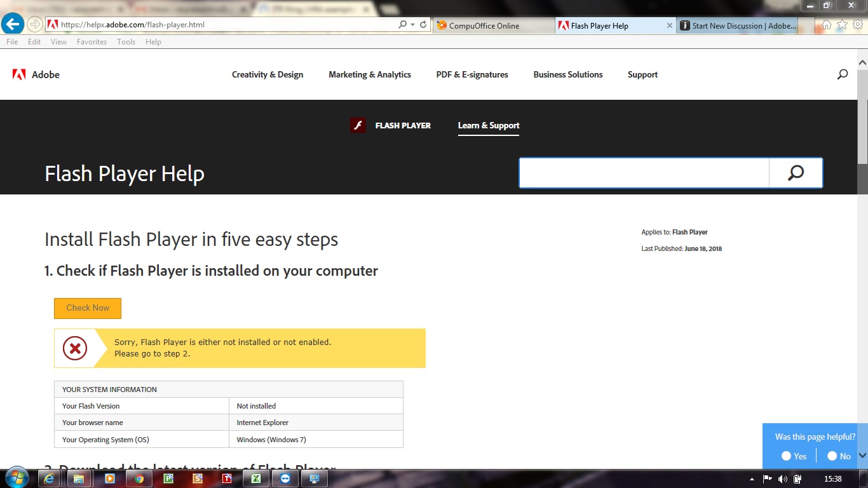Image resolution: width=868 pixels, height=488 pixels.
Task: Switch to the CompuOffice Online tab
Action: (494, 26)
